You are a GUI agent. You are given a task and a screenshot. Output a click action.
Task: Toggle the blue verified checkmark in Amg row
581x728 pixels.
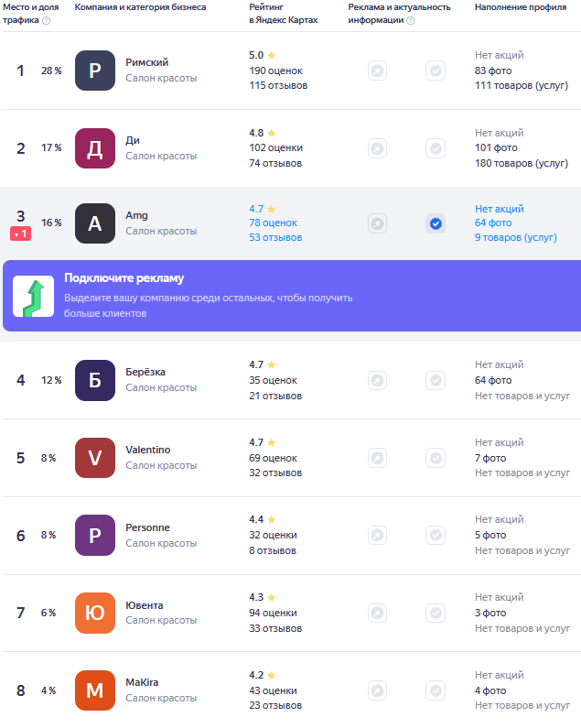pyautogui.click(x=436, y=223)
